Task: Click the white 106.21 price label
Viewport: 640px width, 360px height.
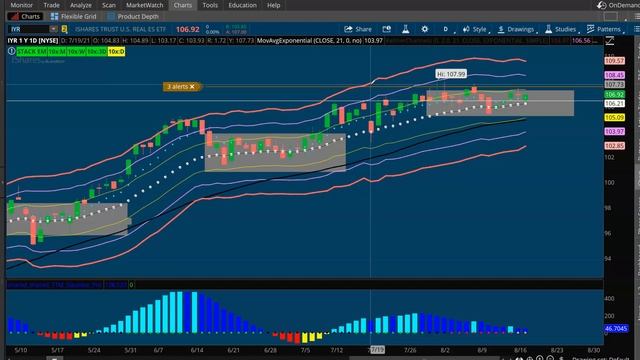Action: pos(614,104)
